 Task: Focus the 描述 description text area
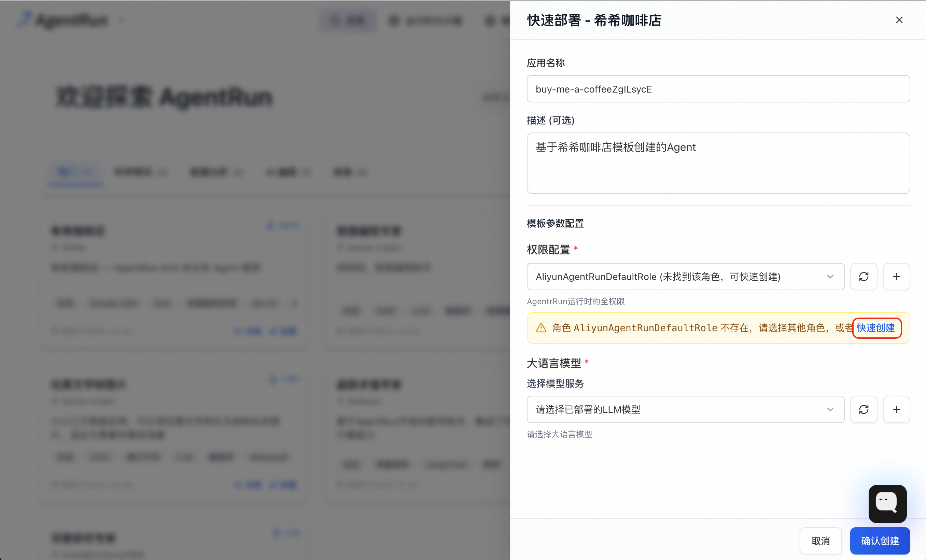click(x=718, y=163)
